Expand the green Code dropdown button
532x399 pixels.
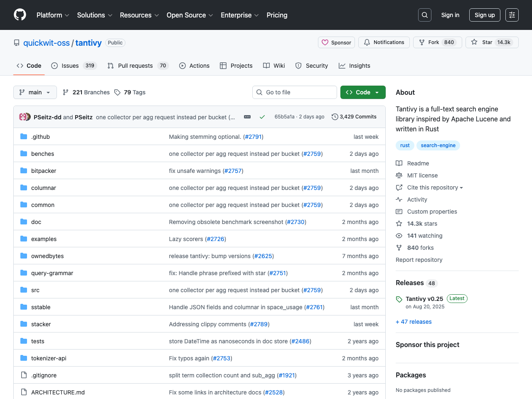[x=363, y=92]
